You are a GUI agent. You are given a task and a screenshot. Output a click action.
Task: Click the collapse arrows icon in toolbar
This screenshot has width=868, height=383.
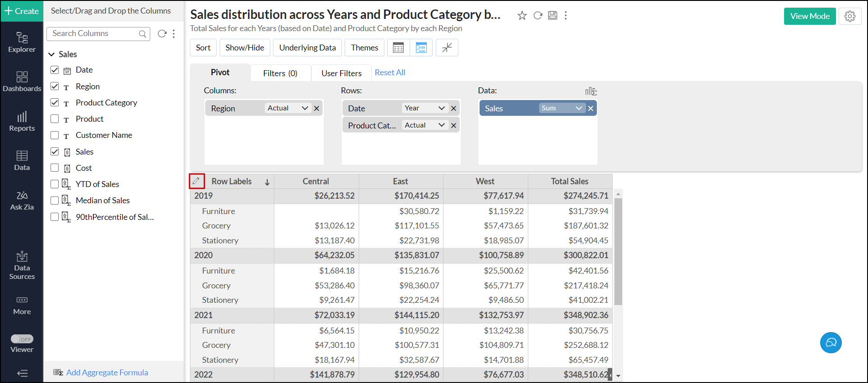[x=447, y=48]
